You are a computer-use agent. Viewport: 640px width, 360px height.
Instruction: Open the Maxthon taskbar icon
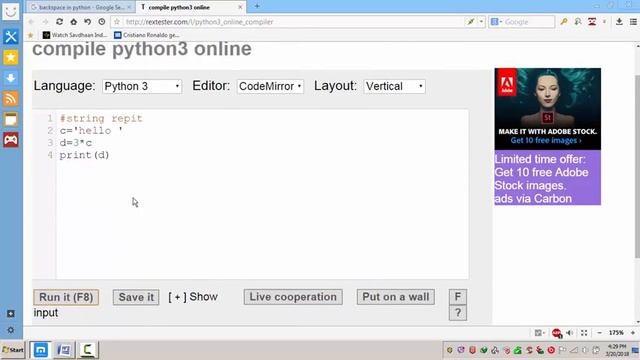tap(40, 350)
